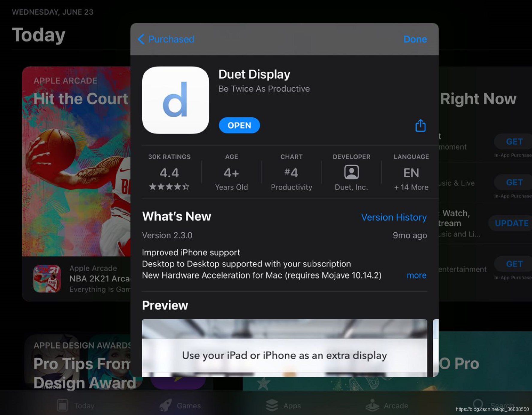This screenshot has height=415, width=532.
Task: Open the Duet Display app
Action: tap(239, 125)
